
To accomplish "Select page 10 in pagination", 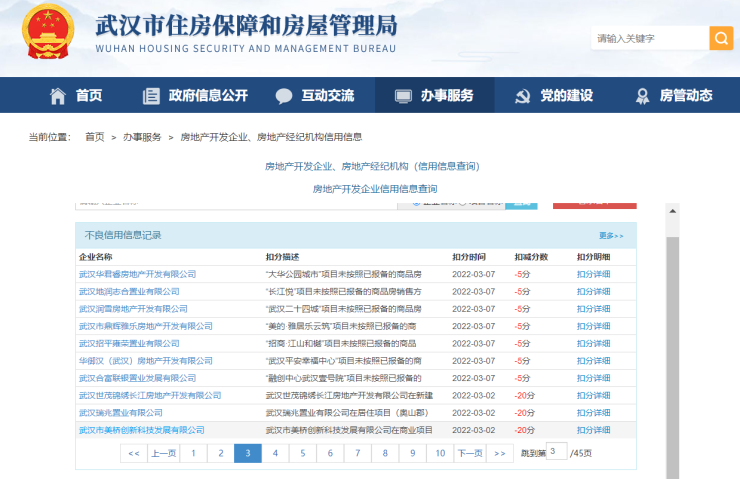I will (439, 453).
